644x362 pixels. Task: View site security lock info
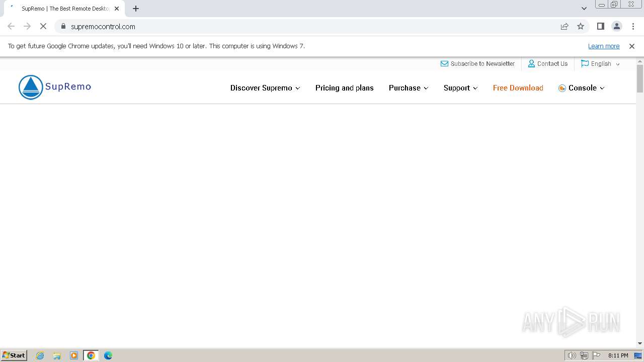tap(63, 26)
